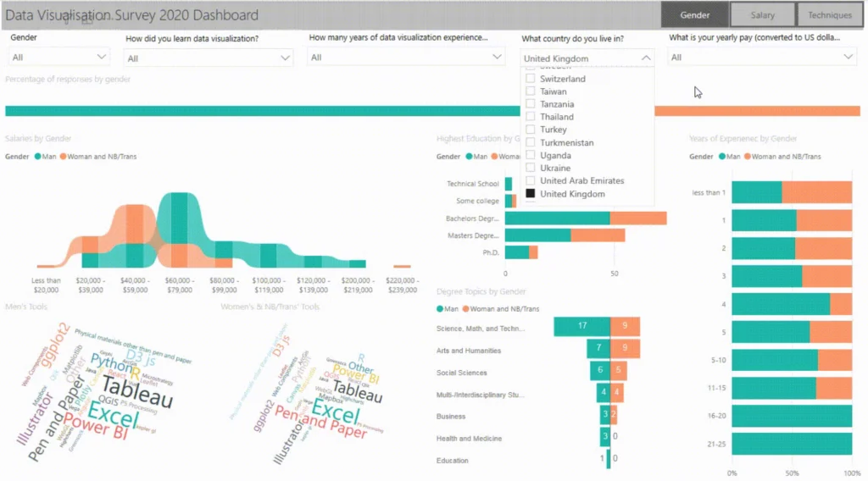The width and height of the screenshot is (868, 481).
Task: Click teal Man marker in Salaries legend
Action: tap(38, 157)
